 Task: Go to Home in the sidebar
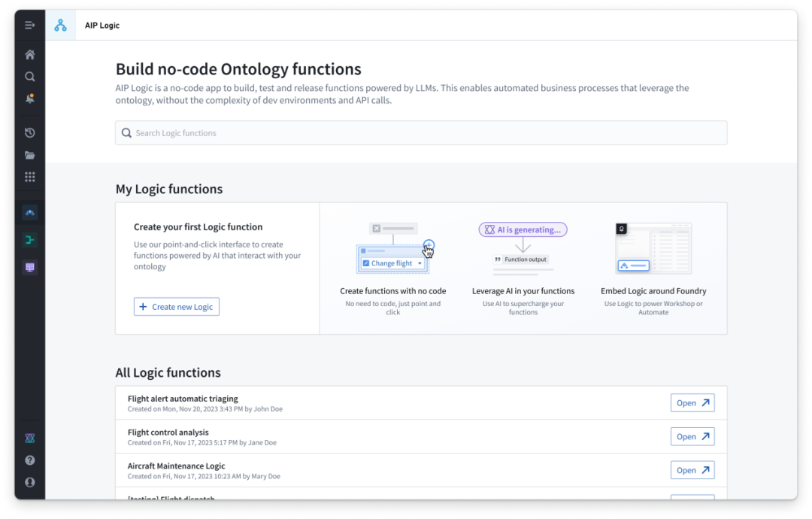(x=30, y=55)
